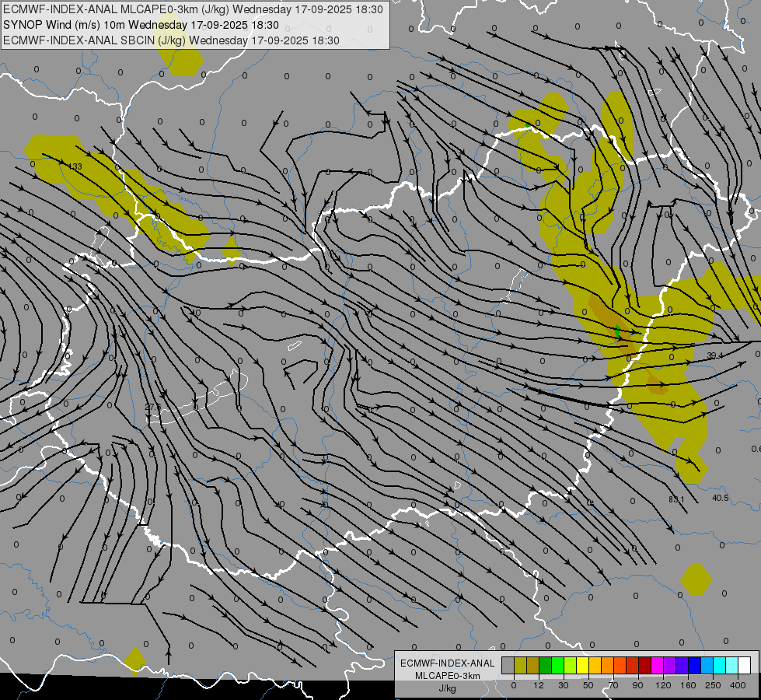The height and width of the screenshot is (700, 761).
Task: Click the legend scale value 30
Action: click(x=564, y=685)
